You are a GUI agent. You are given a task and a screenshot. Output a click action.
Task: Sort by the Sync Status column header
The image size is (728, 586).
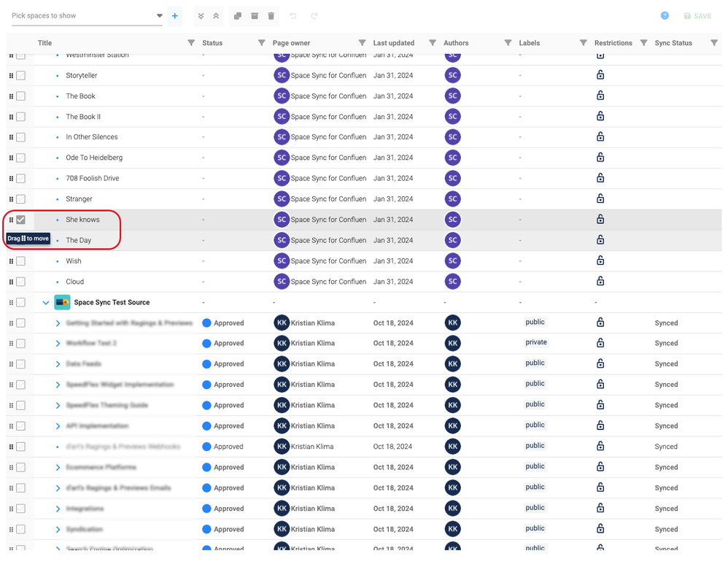click(x=673, y=43)
